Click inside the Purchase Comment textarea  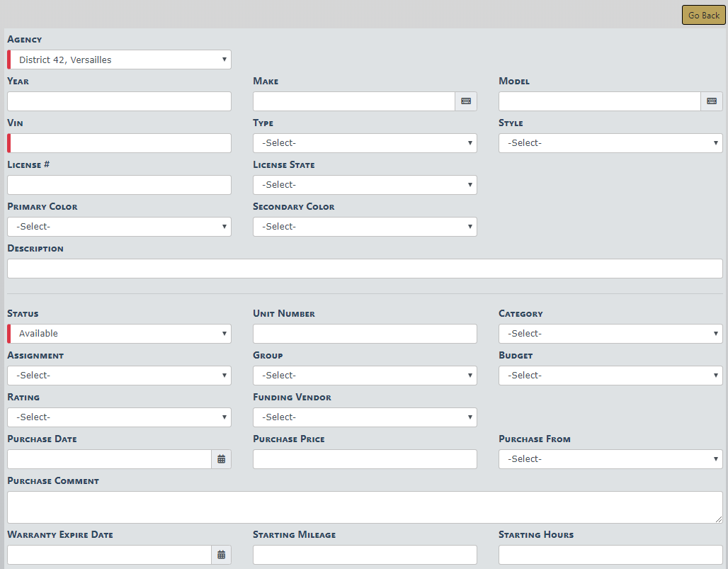[365, 507]
